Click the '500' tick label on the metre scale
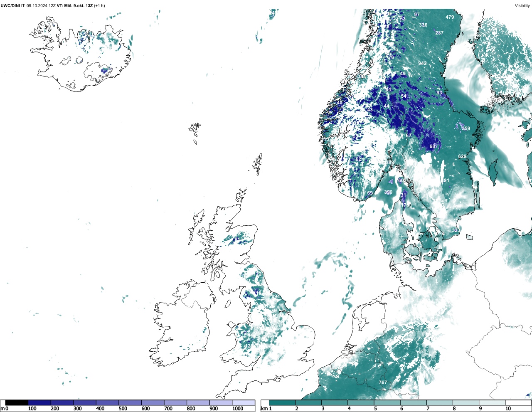 (x=123, y=409)
